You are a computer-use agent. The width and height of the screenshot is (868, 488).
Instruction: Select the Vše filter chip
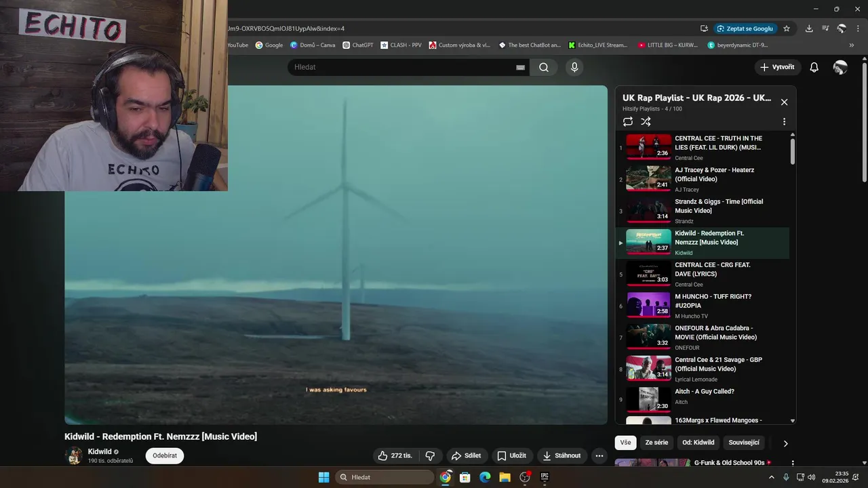[625, 443]
